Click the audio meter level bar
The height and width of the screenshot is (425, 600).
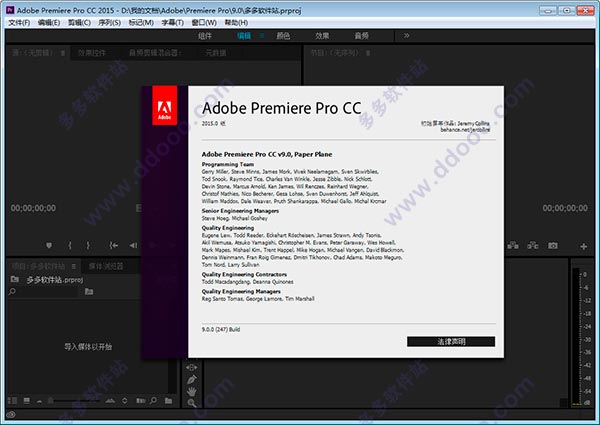point(576,337)
